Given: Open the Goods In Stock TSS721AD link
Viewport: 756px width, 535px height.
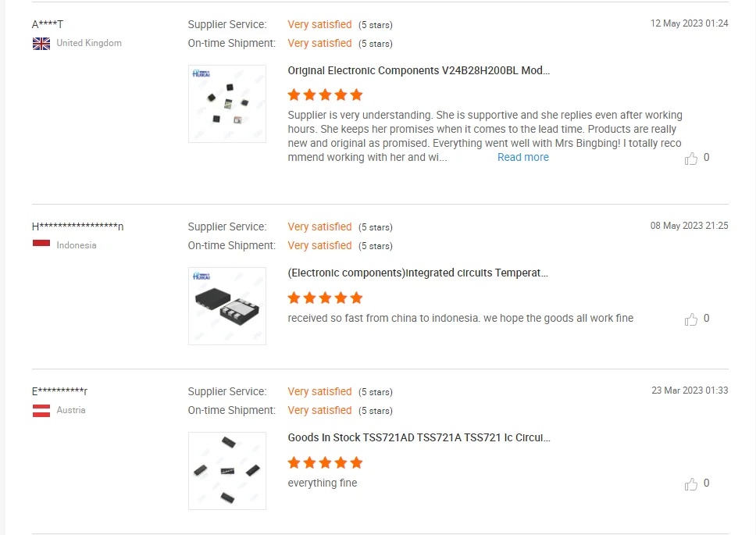Looking at the screenshot, I should coord(419,438).
